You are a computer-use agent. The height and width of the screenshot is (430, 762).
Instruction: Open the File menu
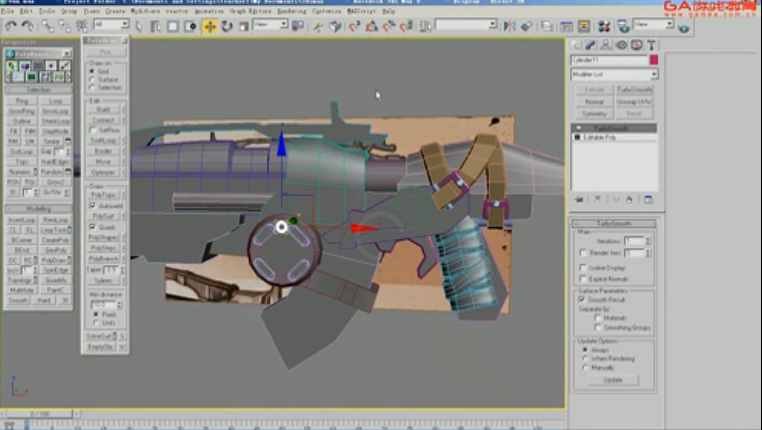tap(7, 11)
